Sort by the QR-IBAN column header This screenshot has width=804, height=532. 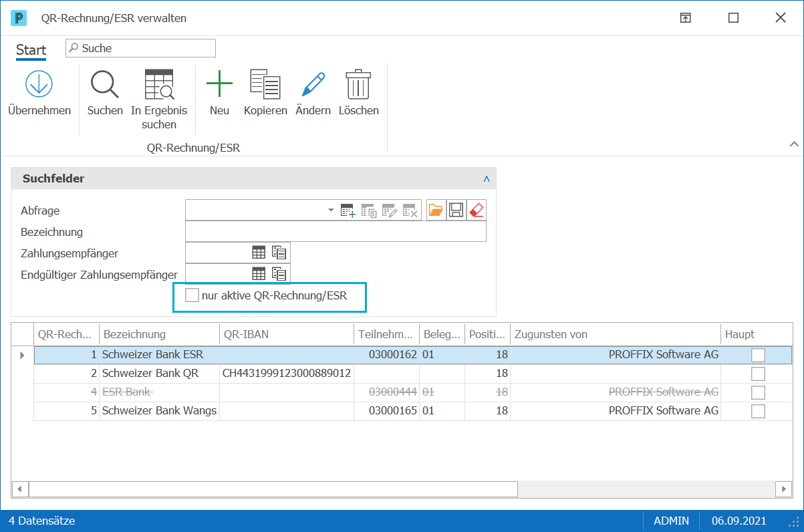coord(287,334)
